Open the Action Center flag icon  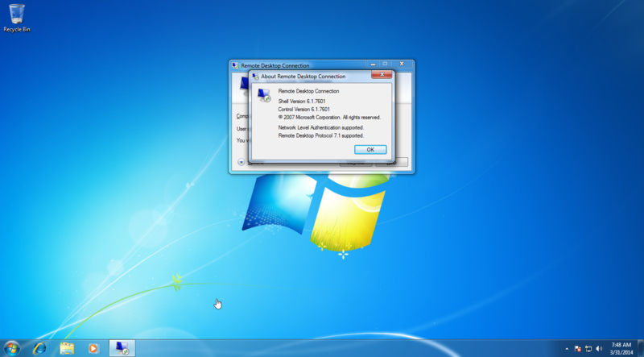[x=577, y=349]
